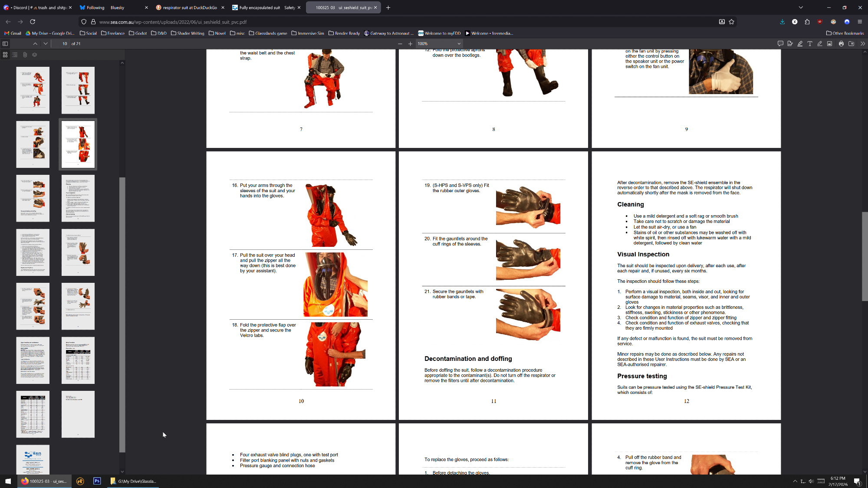Show the thumbnails view in sidebar

pos(5,55)
